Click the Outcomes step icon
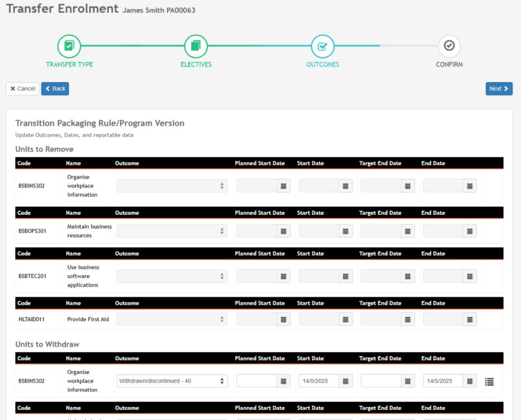 (x=323, y=46)
